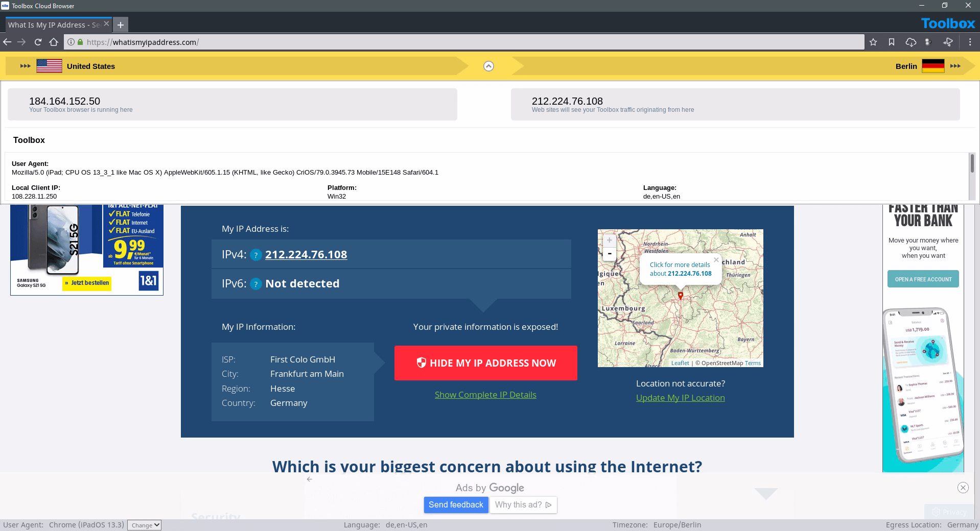Open Show Complete IP Details link
Screen dimensions: 980x531
tap(485, 395)
